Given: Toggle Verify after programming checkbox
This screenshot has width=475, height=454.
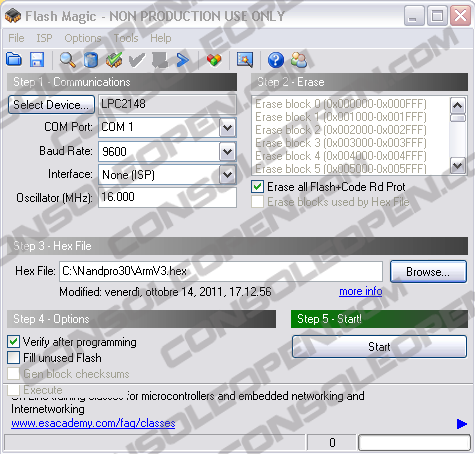Looking at the screenshot, I should [13, 342].
